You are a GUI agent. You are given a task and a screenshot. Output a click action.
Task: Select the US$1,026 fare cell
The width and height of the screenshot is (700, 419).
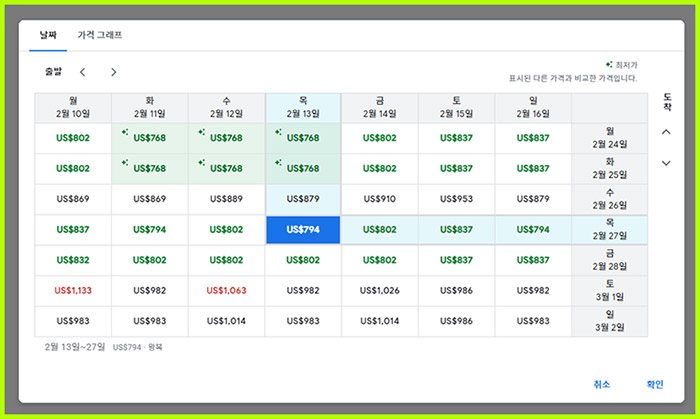379,290
